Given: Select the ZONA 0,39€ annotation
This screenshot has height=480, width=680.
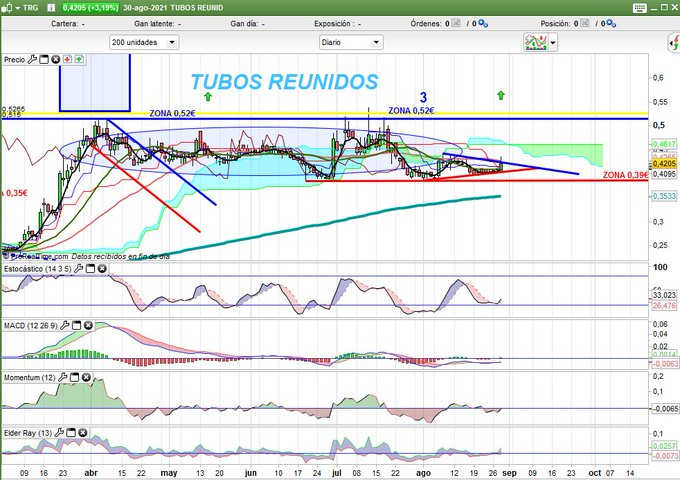Looking at the screenshot, I should (625, 175).
